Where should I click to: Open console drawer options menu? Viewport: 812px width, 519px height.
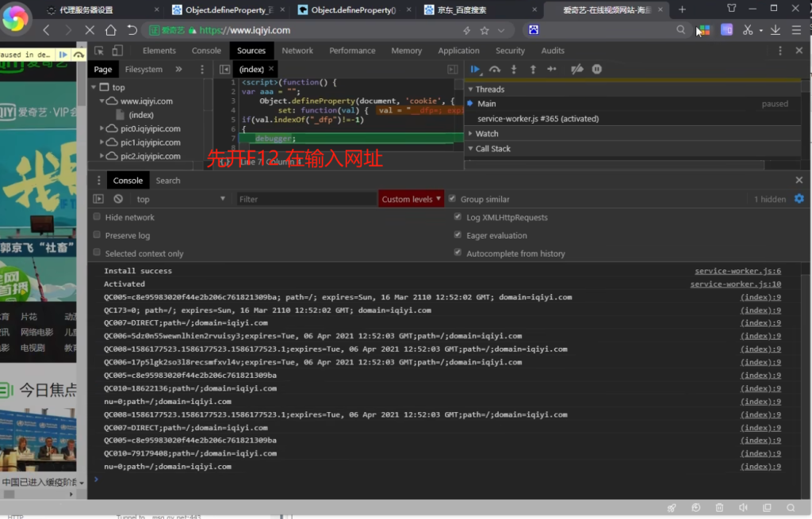coord(98,180)
